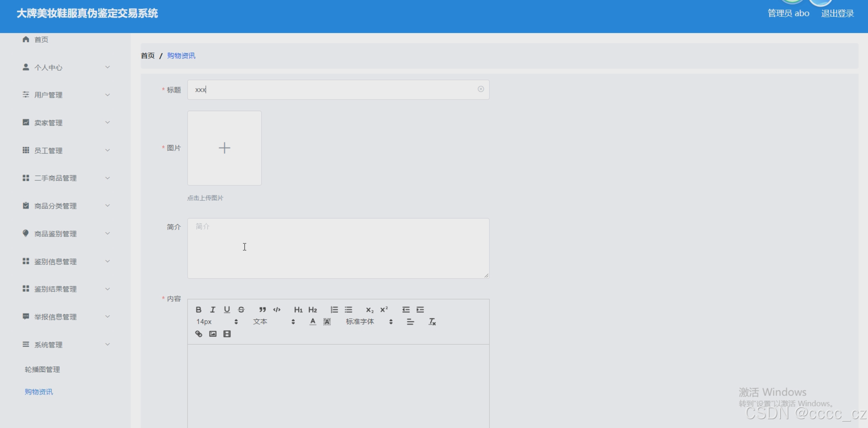Click the clear formatting icon

(x=432, y=322)
